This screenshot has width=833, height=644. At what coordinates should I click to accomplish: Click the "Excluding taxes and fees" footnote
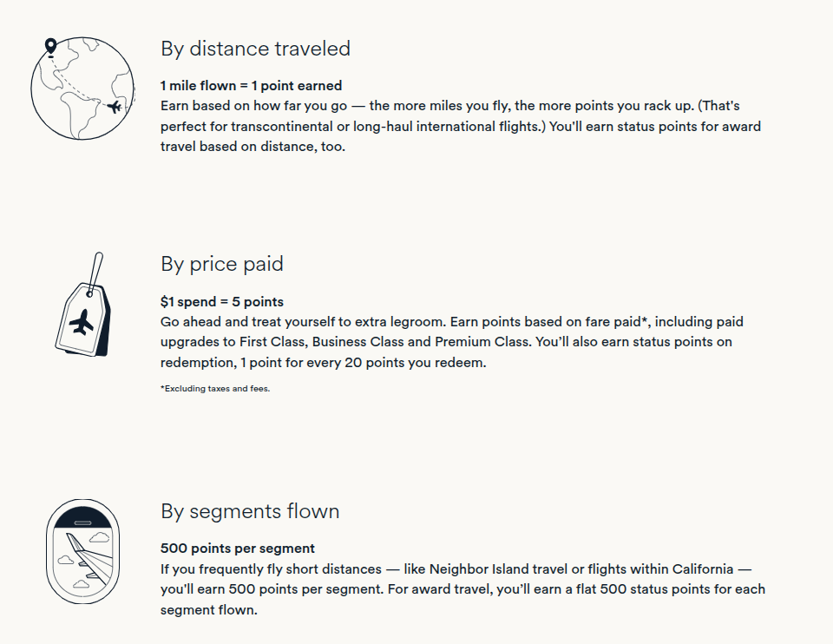pos(215,388)
